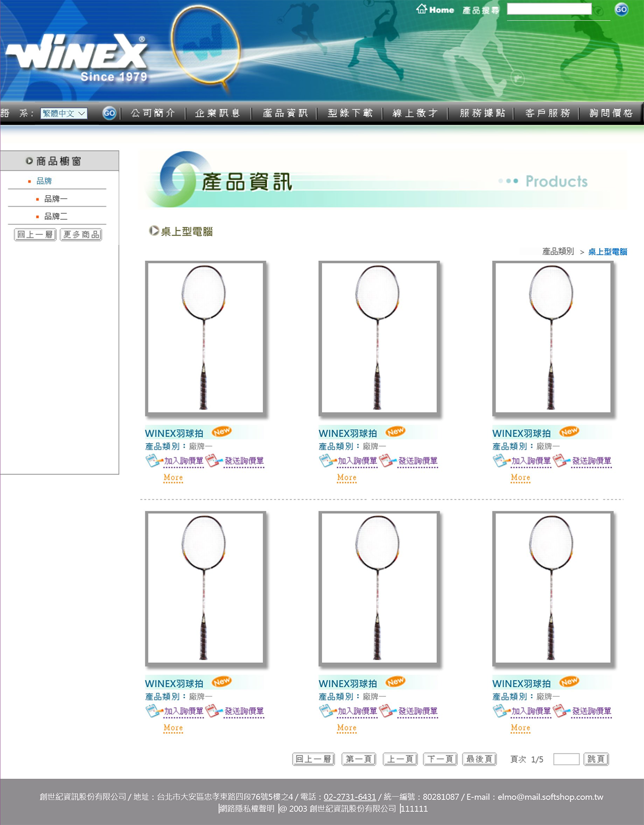This screenshot has height=825, width=644.
Task: Click the second row right WINEX羽球拍 title
Action: click(521, 684)
